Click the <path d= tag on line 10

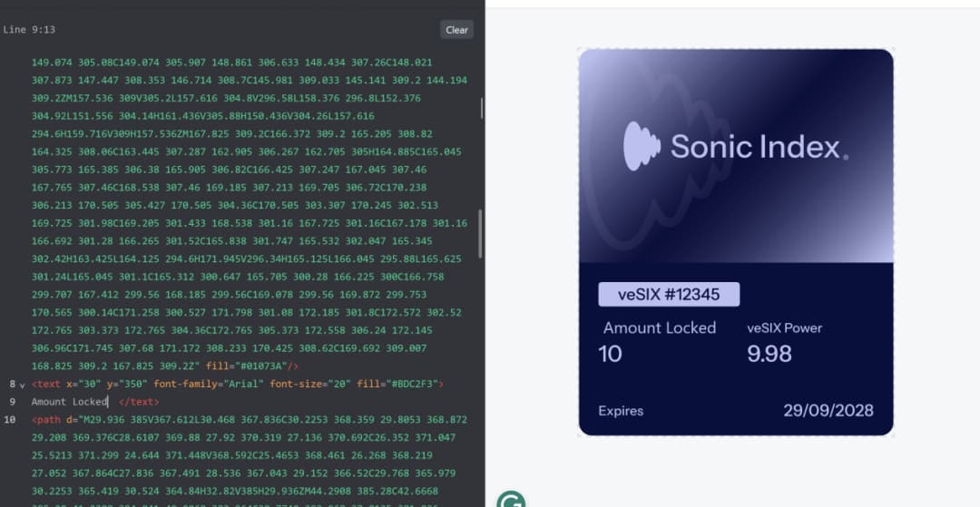[57, 420]
